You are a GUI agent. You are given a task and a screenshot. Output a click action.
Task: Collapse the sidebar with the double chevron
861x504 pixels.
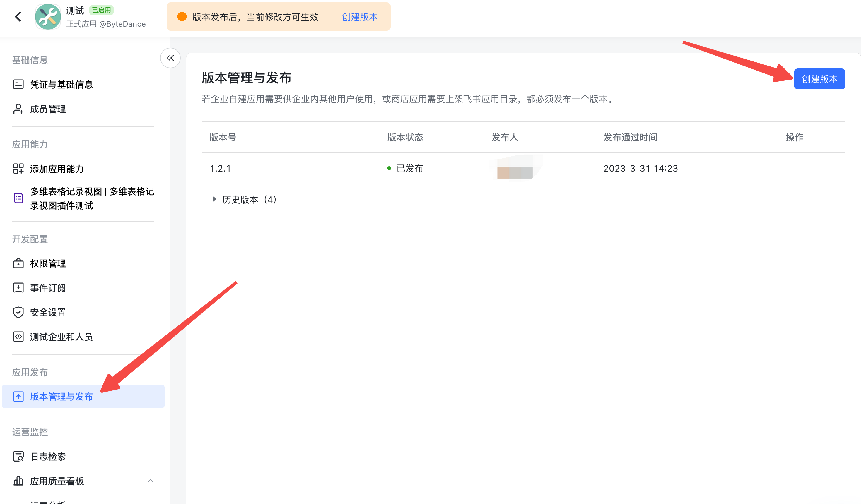pyautogui.click(x=170, y=58)
